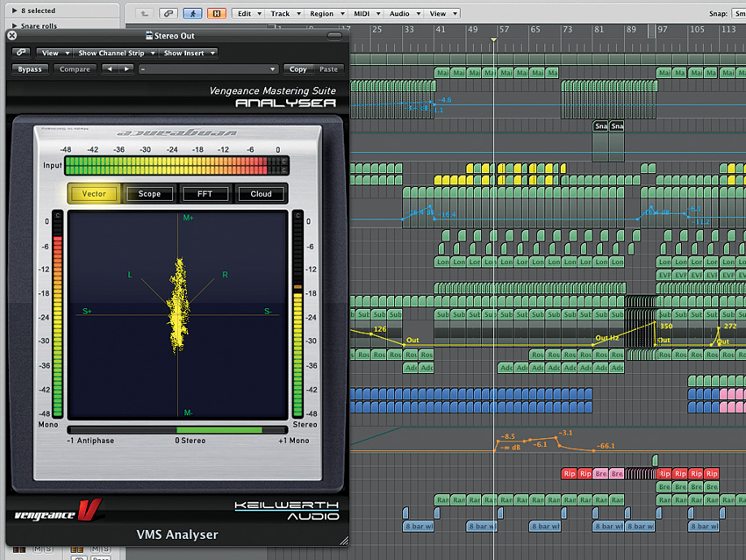
Task: Open the Show Insert dropdown
Action: point(189,53)
